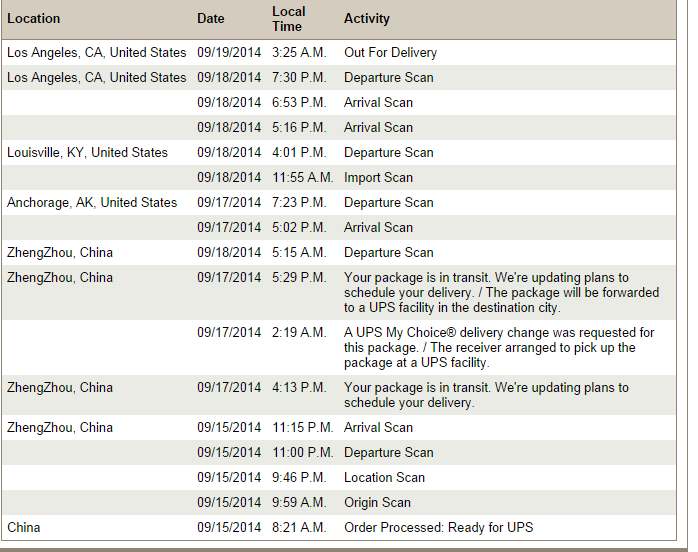The width and height of the screenshot is (698, 552).
Task: Select the Import Scan activity entry
Action: [x=378, y=178]
